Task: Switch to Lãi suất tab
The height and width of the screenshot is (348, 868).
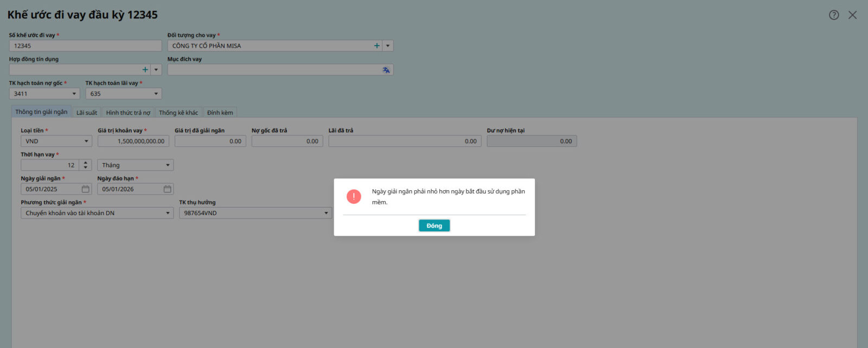Action: [87, 113]
